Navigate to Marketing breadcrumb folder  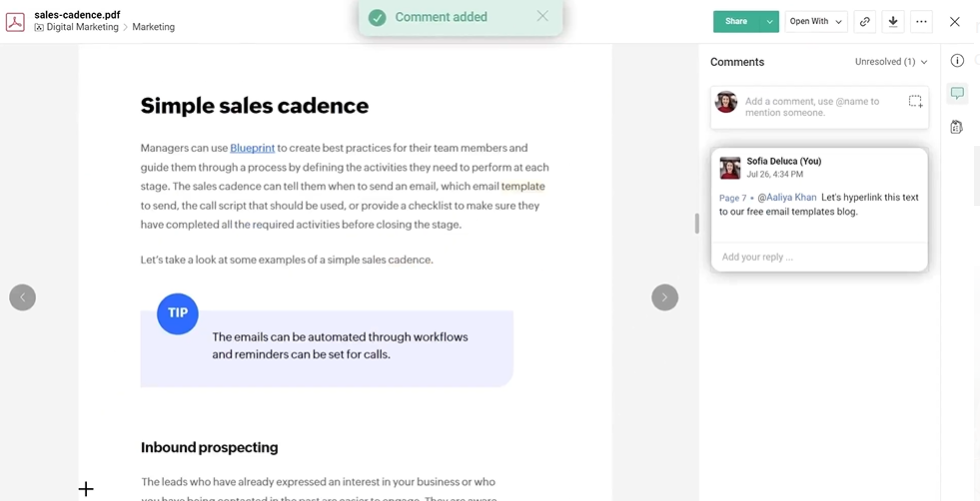click(x=153, y=28)
